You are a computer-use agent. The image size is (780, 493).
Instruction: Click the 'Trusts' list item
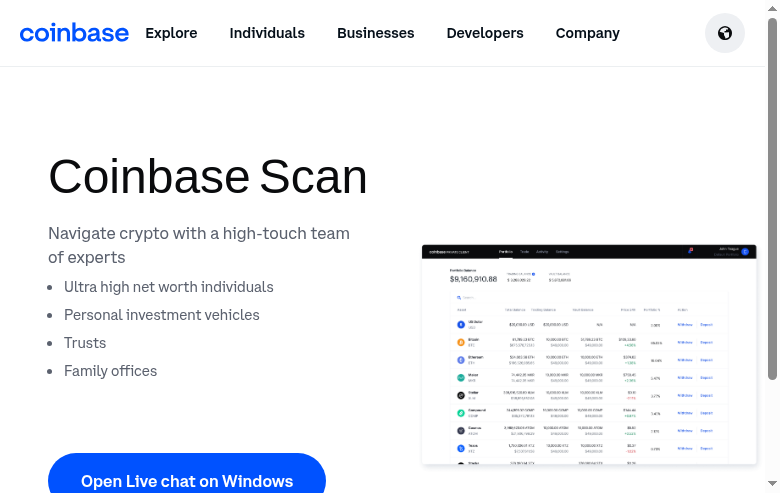(85, 343)
